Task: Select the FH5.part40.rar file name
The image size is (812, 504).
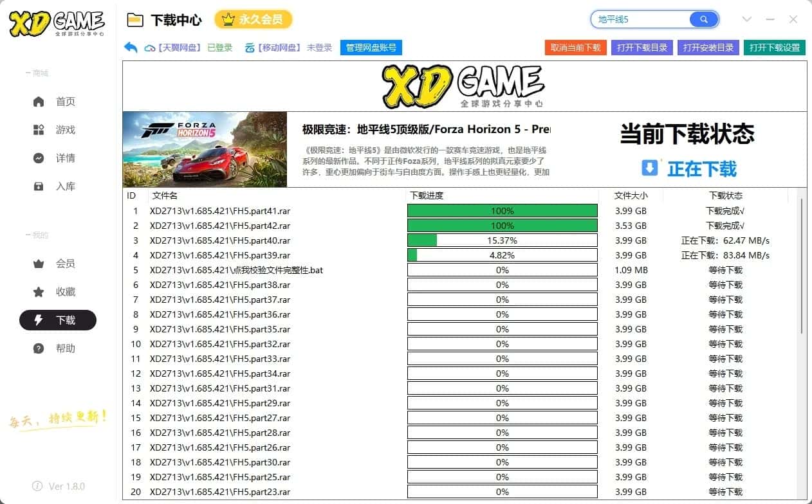Action: click(x=220, y=240)
